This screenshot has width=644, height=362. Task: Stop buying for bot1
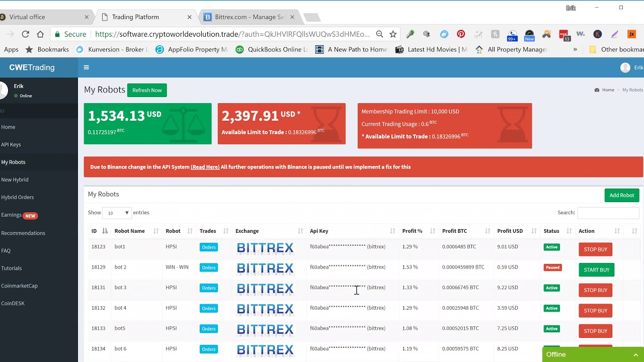pos(595,249)
